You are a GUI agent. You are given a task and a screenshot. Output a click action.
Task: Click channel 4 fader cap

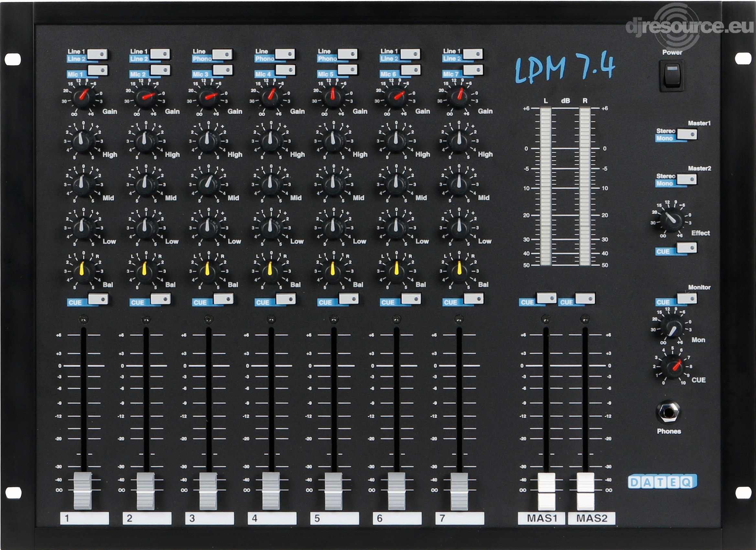click(x=271, y=491)
